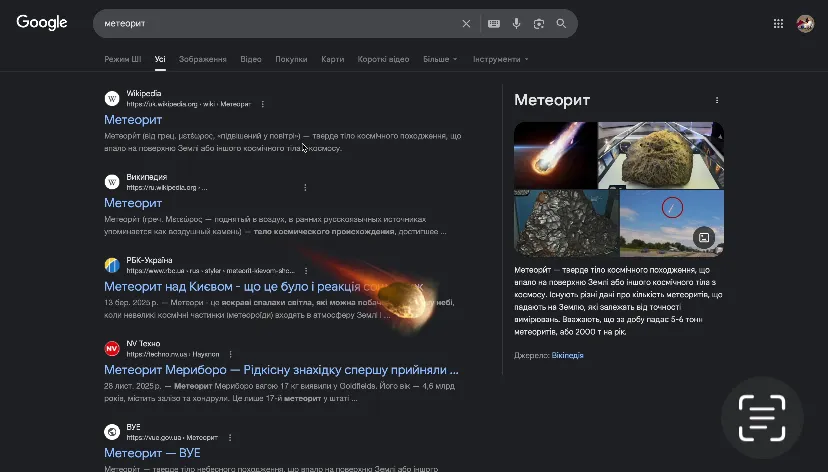The height and width of the screenshot is (472, 828).
Task: Open more options for the ВУЕ result
Action: (x=230, y=438)
